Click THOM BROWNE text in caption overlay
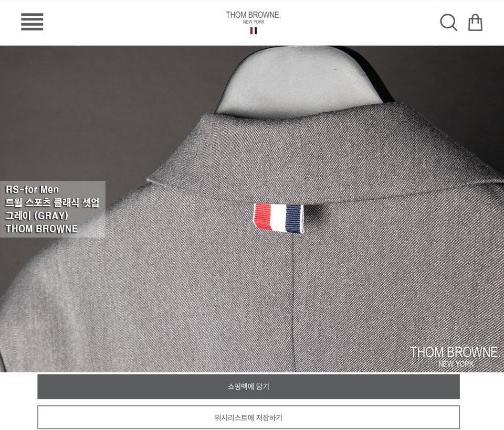The height and width of the screenshot is (430, 504). (41, 229)
